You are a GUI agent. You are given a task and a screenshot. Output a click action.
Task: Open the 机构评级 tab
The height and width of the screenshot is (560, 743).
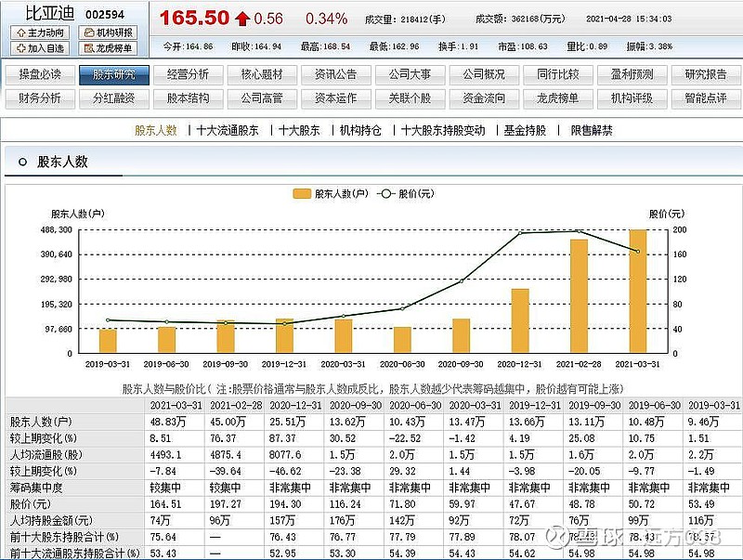(x=632, y=98)
